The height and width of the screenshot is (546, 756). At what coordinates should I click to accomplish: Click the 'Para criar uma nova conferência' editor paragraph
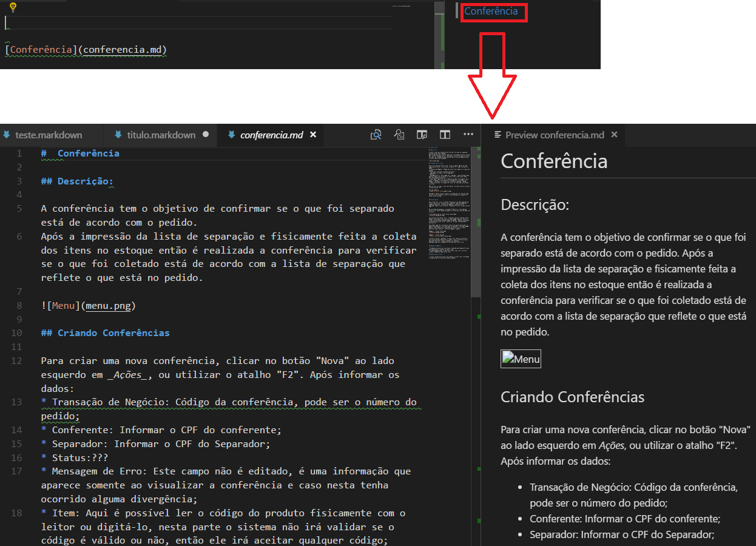(220, 374)
